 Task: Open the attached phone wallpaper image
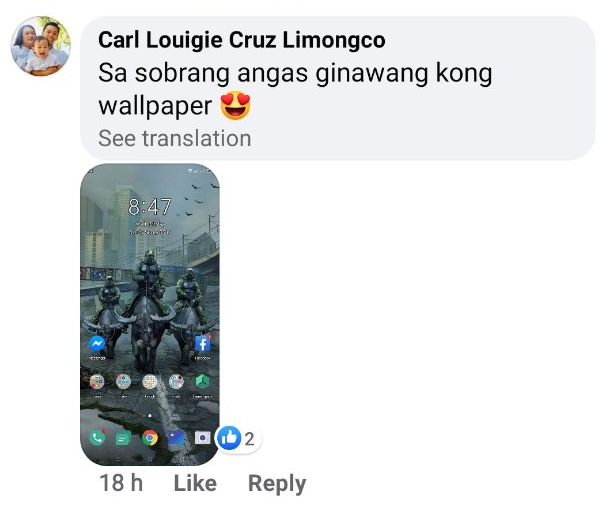coord(150,314)
